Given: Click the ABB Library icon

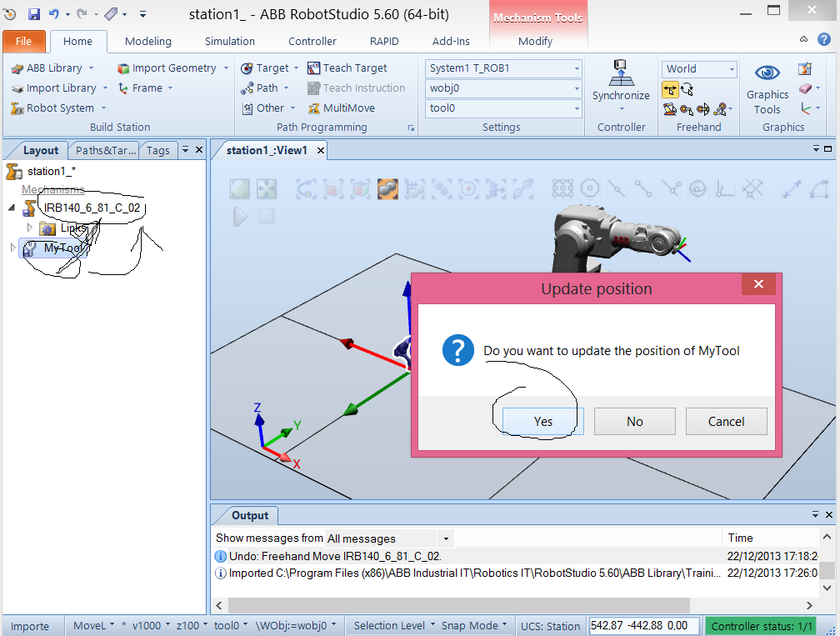Looking at the screenshot, I should pos(17,68).
